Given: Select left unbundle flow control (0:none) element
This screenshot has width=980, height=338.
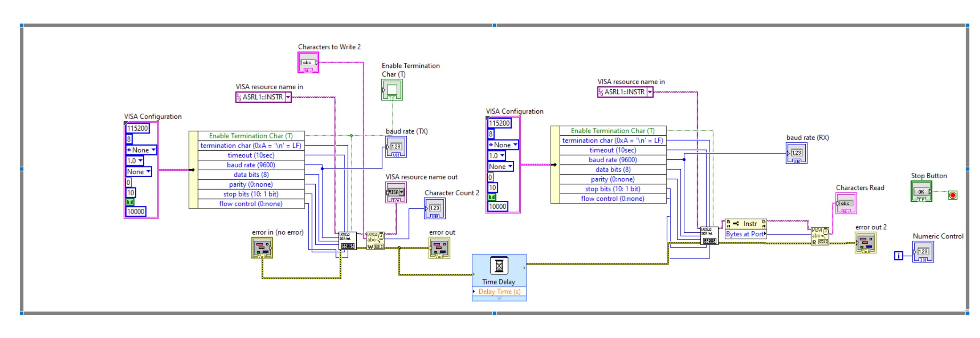Looking at the screenshot, I should click(x=251, y=204).
